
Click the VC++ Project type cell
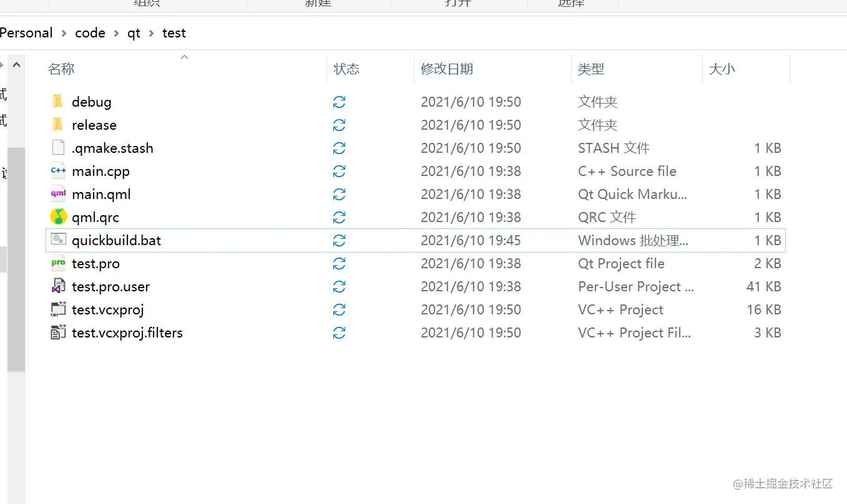click(620, 309)
